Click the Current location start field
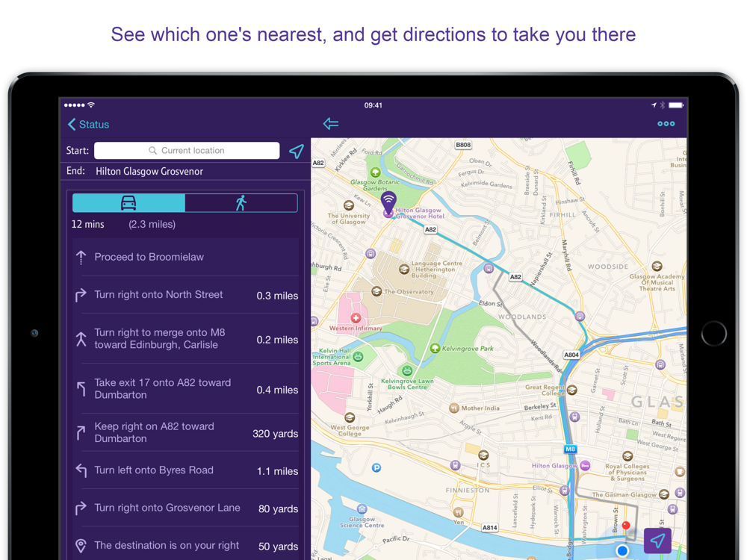747x560 pixels. coord(187,151)
